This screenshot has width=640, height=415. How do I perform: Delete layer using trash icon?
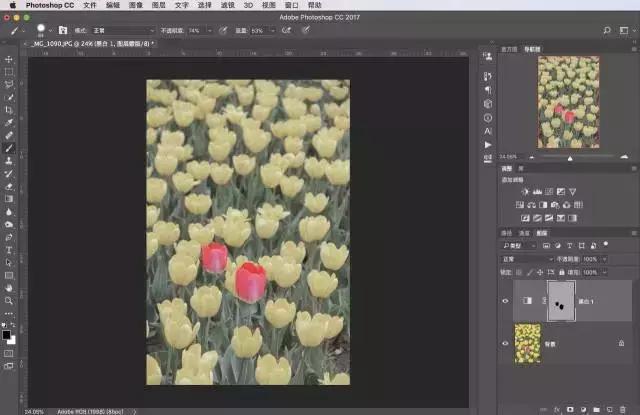coord(622,409)
